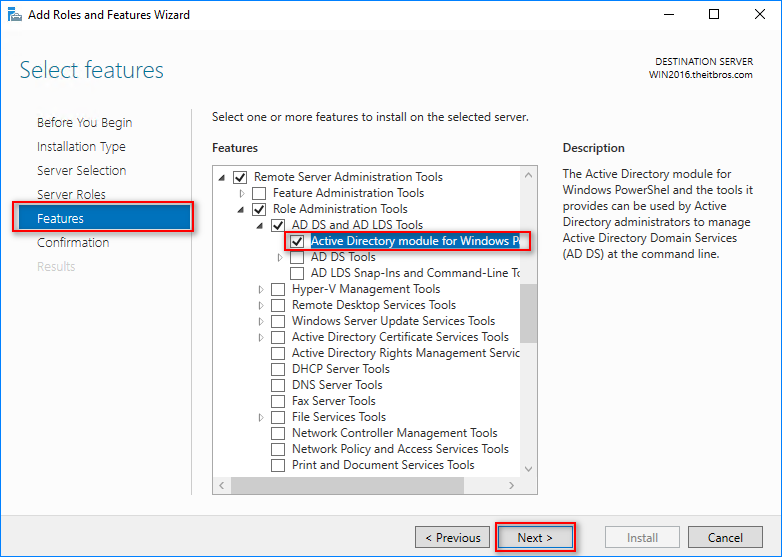Tick the DNS Server Tools checkbox
The width and height of the screenshot is (782, 557).
point(278,385)
